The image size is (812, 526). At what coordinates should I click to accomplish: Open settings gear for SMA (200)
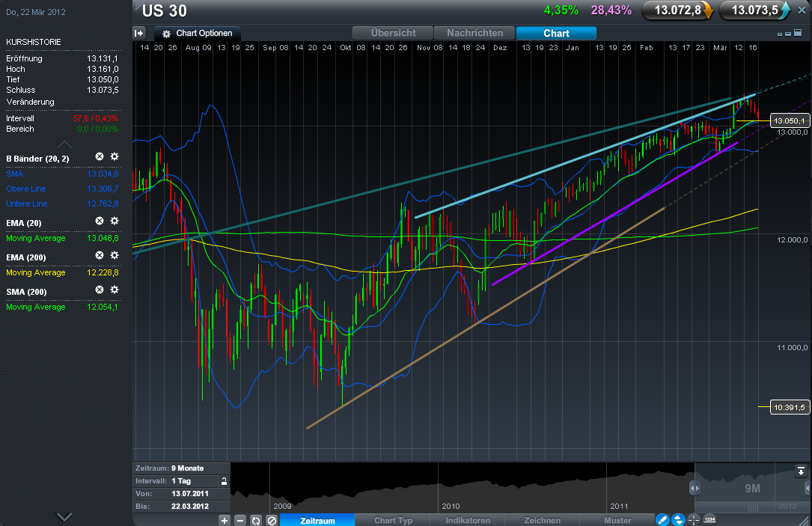coord(115,290)
